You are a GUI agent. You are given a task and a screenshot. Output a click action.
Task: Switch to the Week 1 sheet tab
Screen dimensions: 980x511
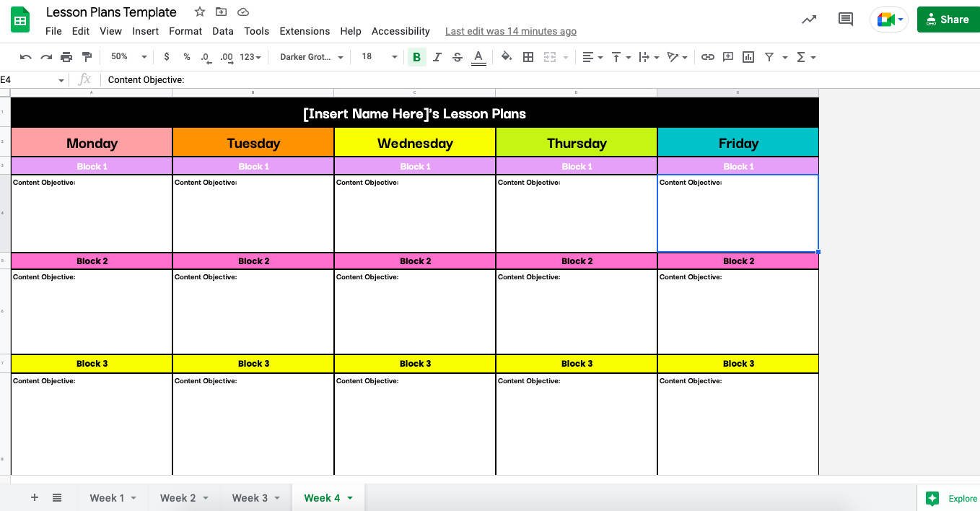(x=105, y=498)
